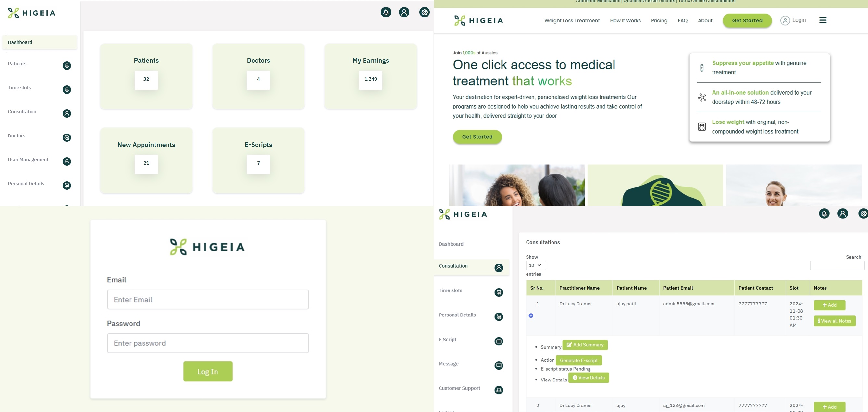Open the settings gear in the dashboard header

[424, 12]
